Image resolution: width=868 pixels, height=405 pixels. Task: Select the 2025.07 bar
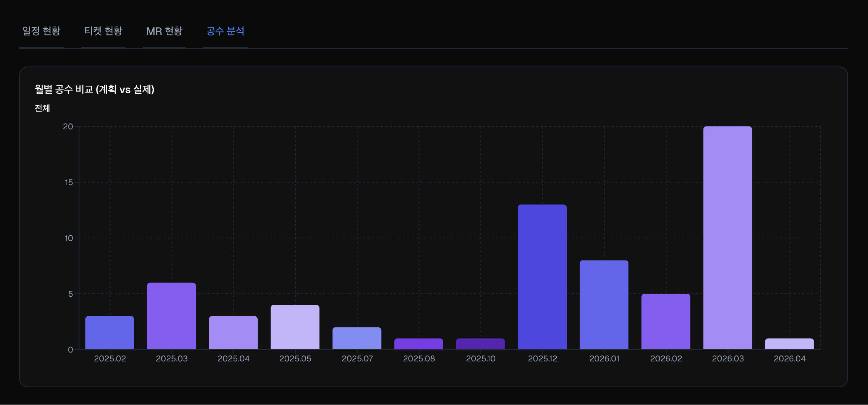(357, 338)
